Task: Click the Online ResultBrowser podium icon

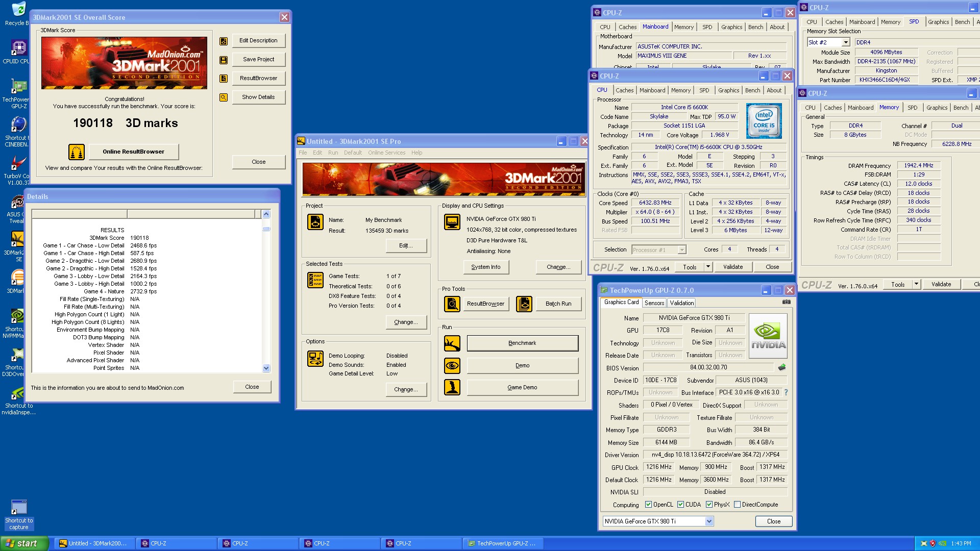Action: click(77, 152)
